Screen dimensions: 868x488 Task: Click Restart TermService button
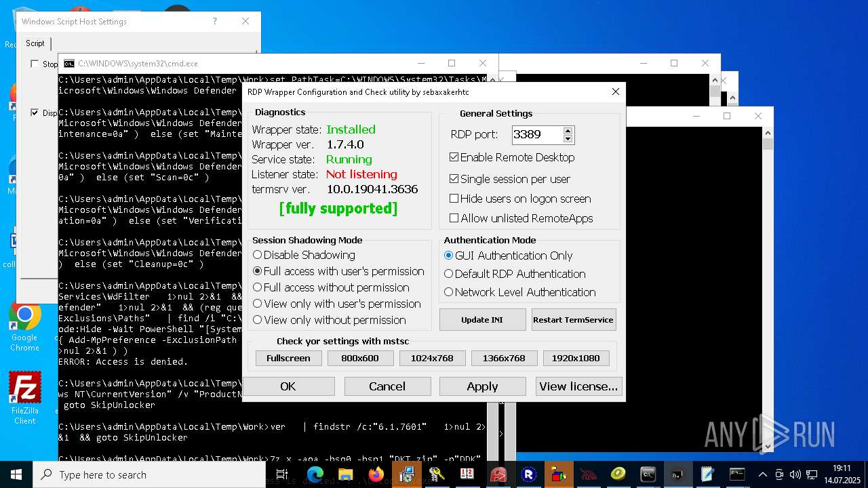[573, 320]
